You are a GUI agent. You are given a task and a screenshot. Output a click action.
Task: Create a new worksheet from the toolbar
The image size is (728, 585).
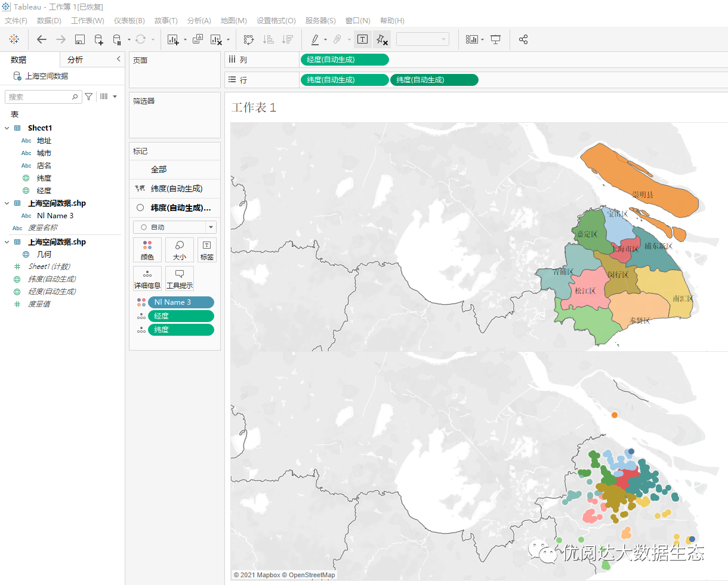point(174,39)
